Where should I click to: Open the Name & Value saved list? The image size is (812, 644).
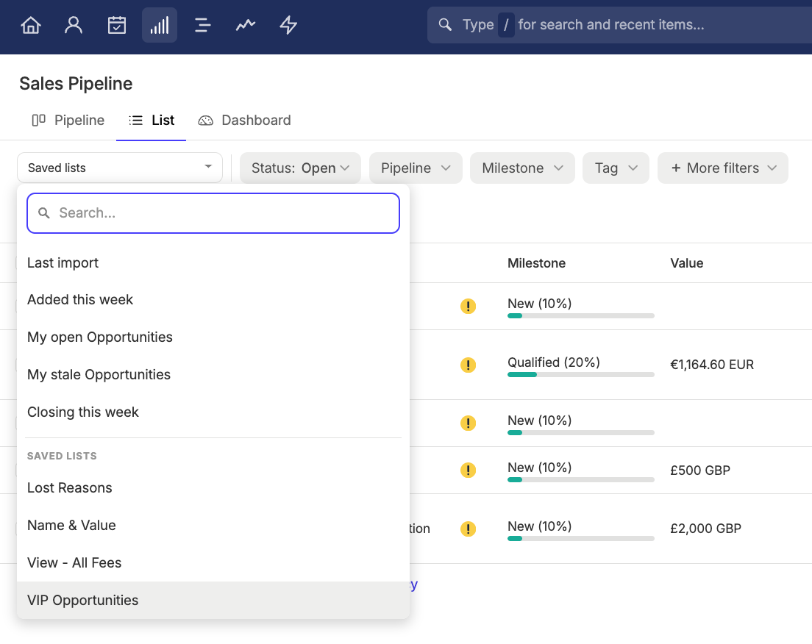[213, 525]
